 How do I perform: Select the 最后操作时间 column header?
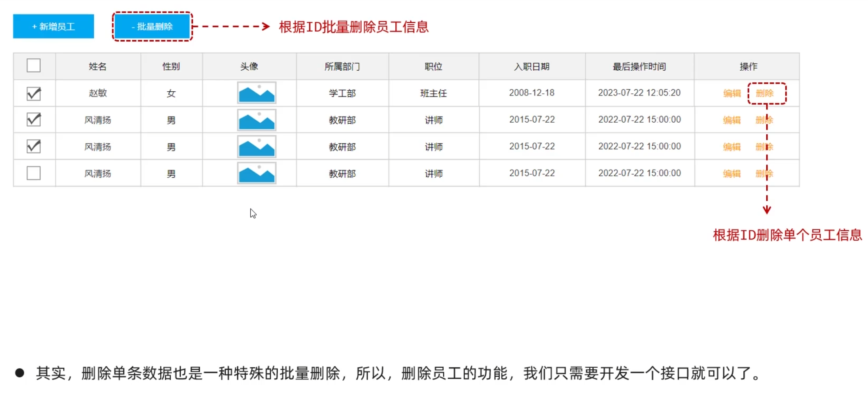(x=639, y=66)
